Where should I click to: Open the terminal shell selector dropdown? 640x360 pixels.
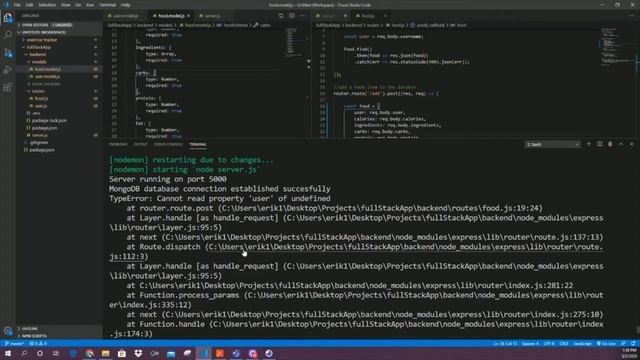pyautogui.click(x=552, y=144)
